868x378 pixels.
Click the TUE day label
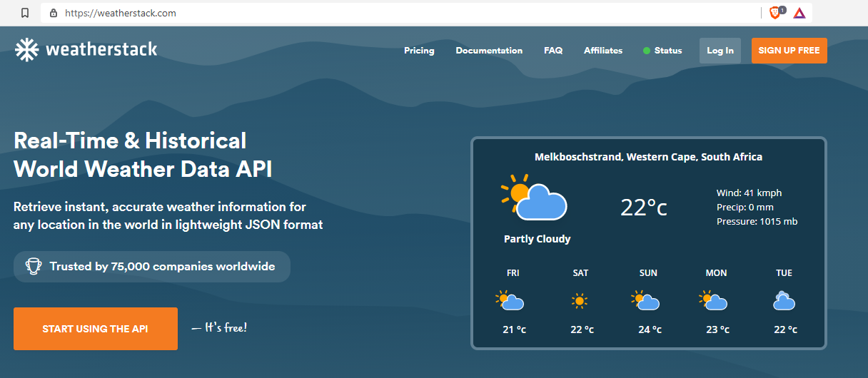pyautogui.click(x=784, y=273)
